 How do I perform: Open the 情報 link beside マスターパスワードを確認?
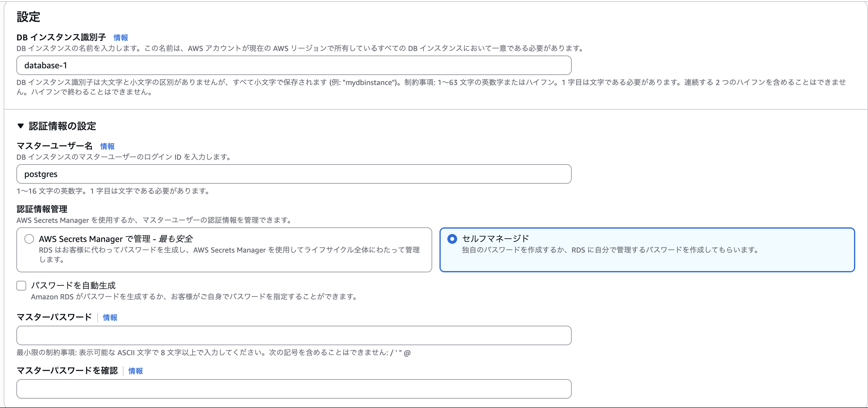[x=135, y=371]
